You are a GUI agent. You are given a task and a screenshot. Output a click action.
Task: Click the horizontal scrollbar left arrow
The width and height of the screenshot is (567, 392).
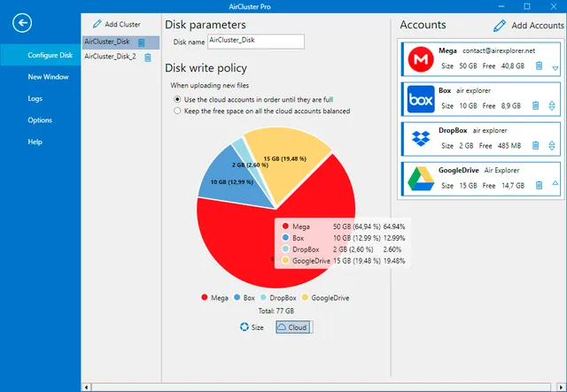pyautogui.click(x=86, y=388)
